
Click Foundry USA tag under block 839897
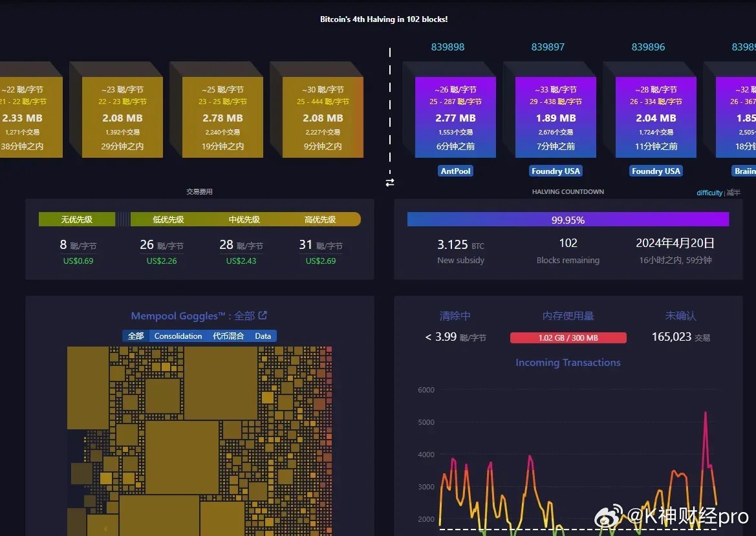(x=556, y=171)
